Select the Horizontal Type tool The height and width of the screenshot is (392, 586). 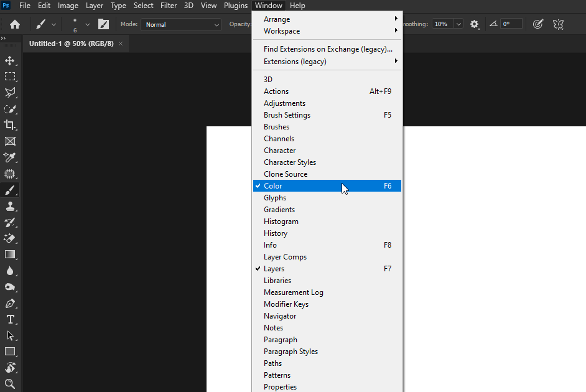point(10,319)
